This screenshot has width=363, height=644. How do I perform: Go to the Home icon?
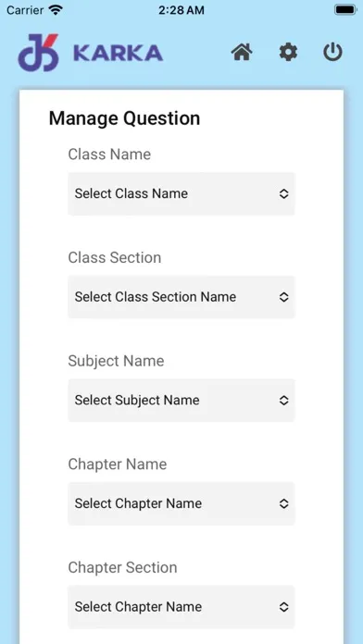242,53
